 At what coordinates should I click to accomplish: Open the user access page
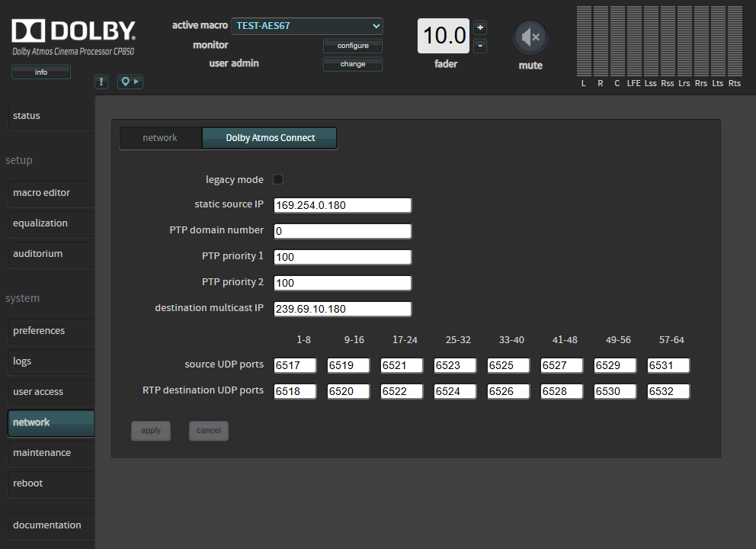coord(51,392)
